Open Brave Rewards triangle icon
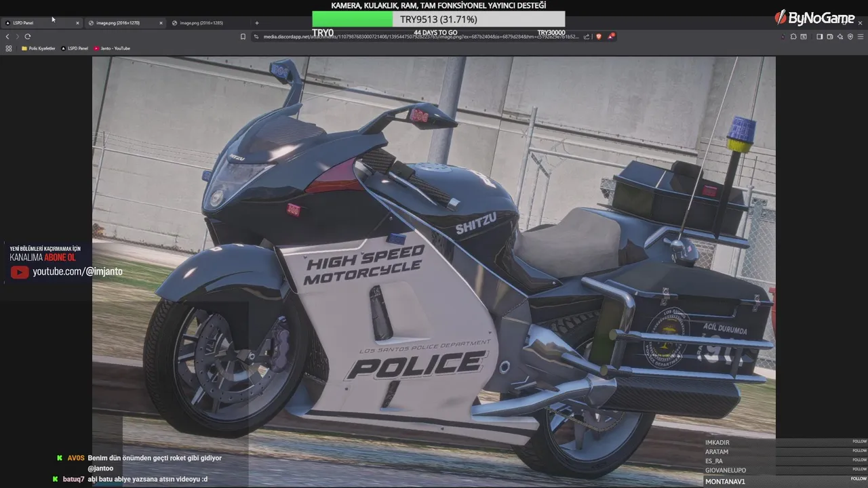Screen dimensions: 868x488 [x=610, y=37]
